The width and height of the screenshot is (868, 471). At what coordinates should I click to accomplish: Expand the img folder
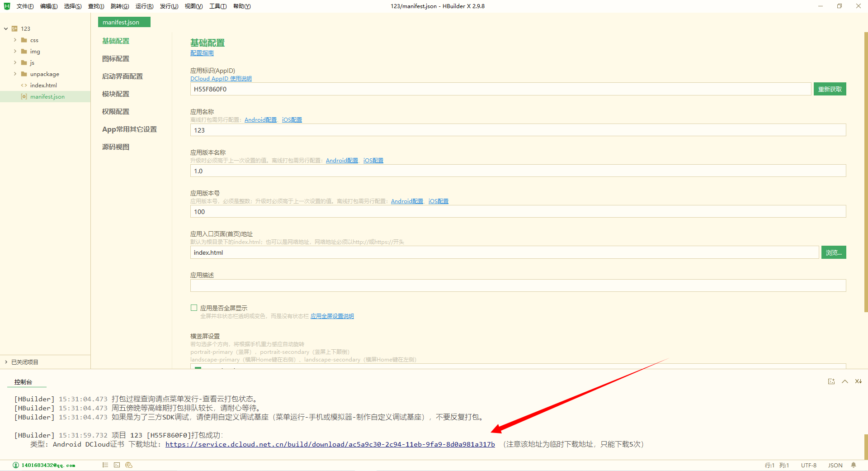(15, 51)
